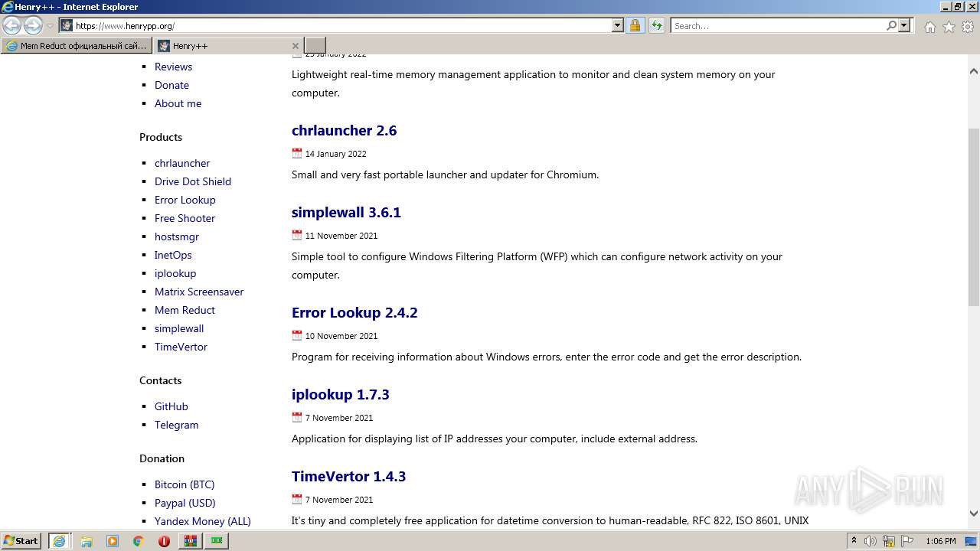
Task: Open the iplookup 1.7.3 heading
Action: pos(340,394)
